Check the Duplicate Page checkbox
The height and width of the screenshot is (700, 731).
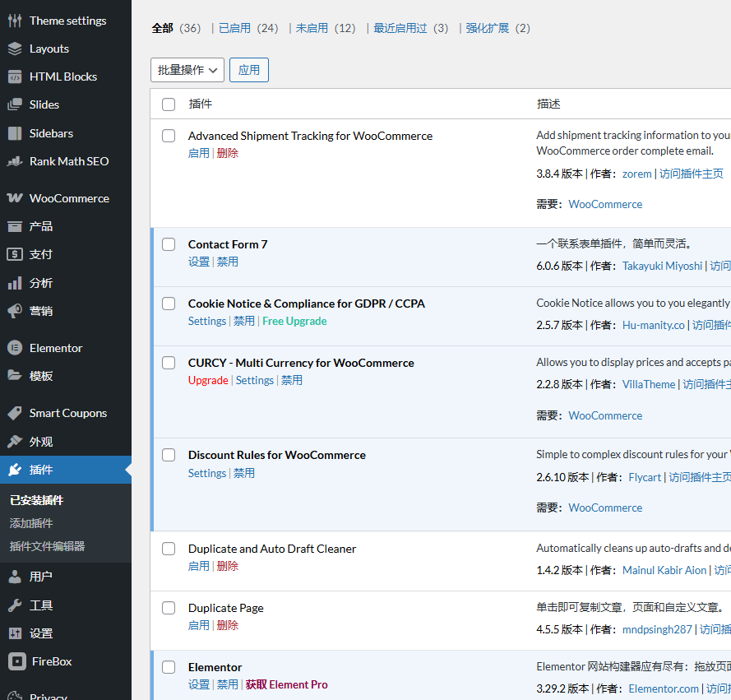click(169, 608)
